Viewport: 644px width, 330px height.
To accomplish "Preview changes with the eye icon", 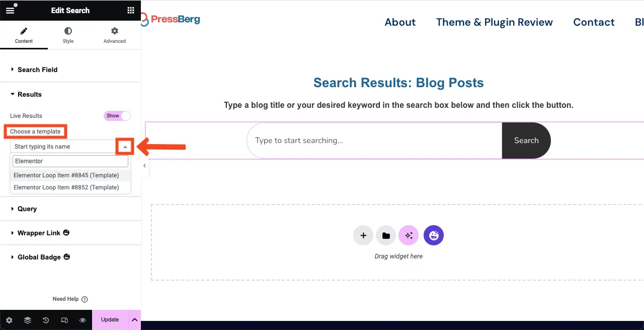I will coord(83,319).
